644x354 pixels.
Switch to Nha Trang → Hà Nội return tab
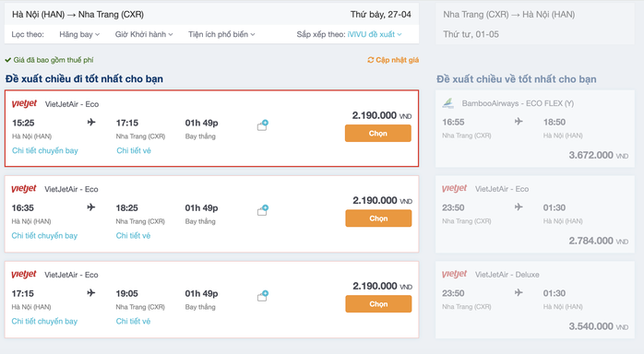[535, 24]
